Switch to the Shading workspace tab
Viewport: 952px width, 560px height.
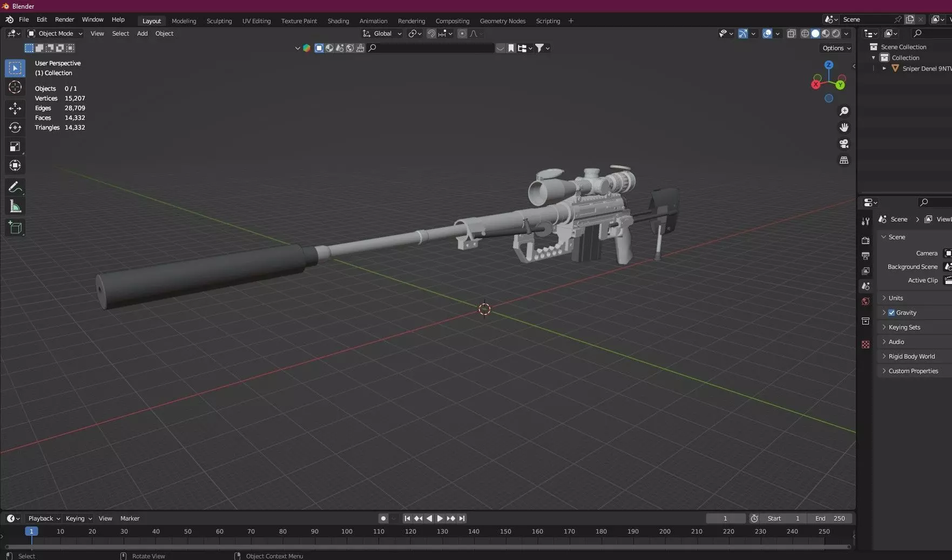pyautogui.click(x=338, y=21)
